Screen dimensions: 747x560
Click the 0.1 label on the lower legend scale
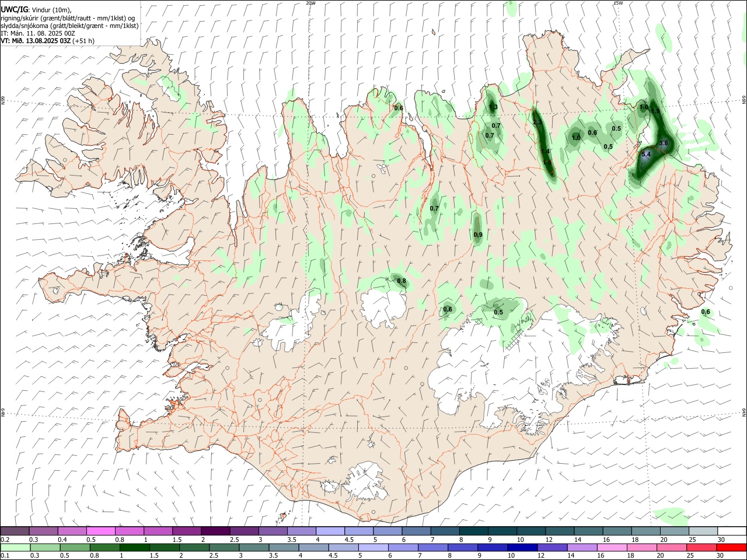(x=5, y=556)
